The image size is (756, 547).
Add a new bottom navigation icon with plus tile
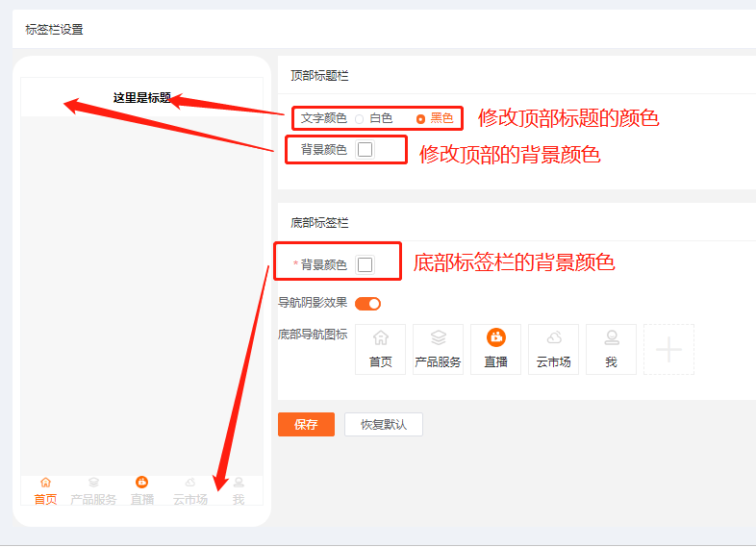pyautogui.click(x=668, y=349)
